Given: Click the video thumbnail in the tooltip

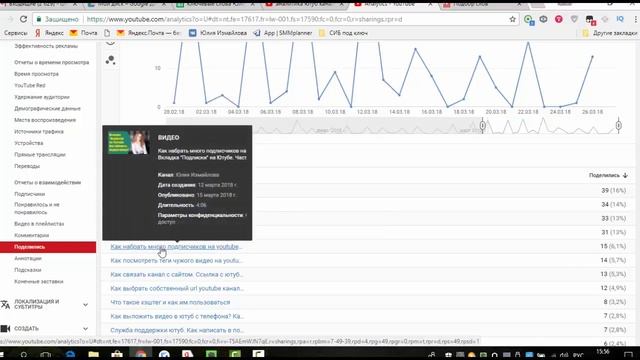Looking at the screenshot, I should point(129,142).
